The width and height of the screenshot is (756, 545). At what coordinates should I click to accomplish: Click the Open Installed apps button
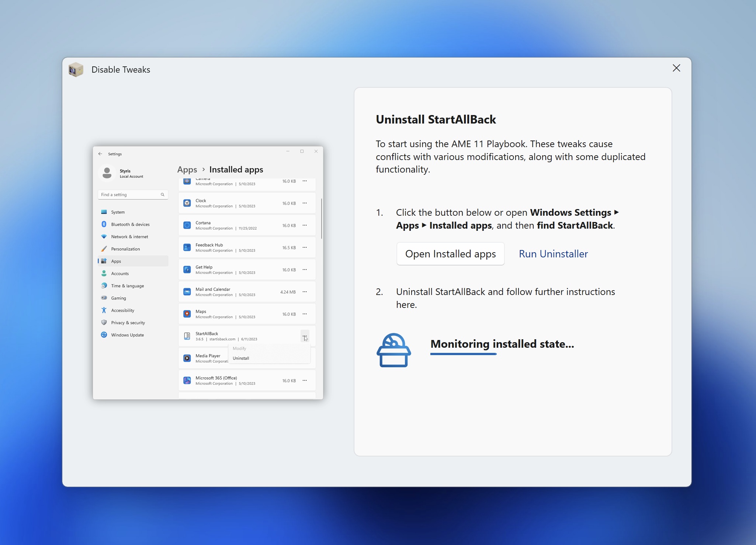click(450, 254)
